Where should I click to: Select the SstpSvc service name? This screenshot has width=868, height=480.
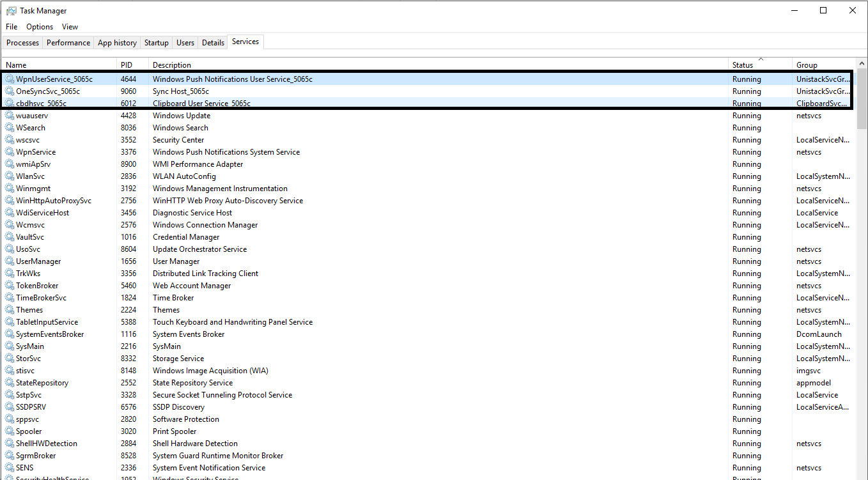29,395
